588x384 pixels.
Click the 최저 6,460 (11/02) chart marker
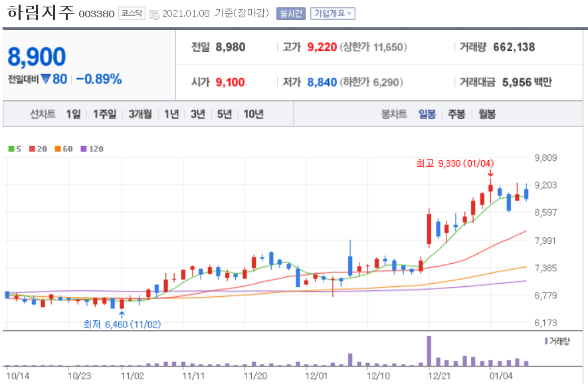click(x=122, y=324)
